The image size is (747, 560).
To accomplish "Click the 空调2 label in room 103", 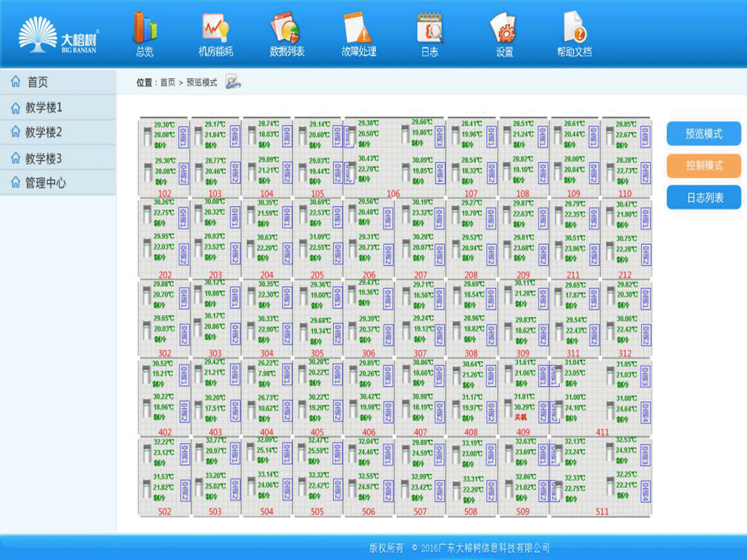I will coord(235,172).
